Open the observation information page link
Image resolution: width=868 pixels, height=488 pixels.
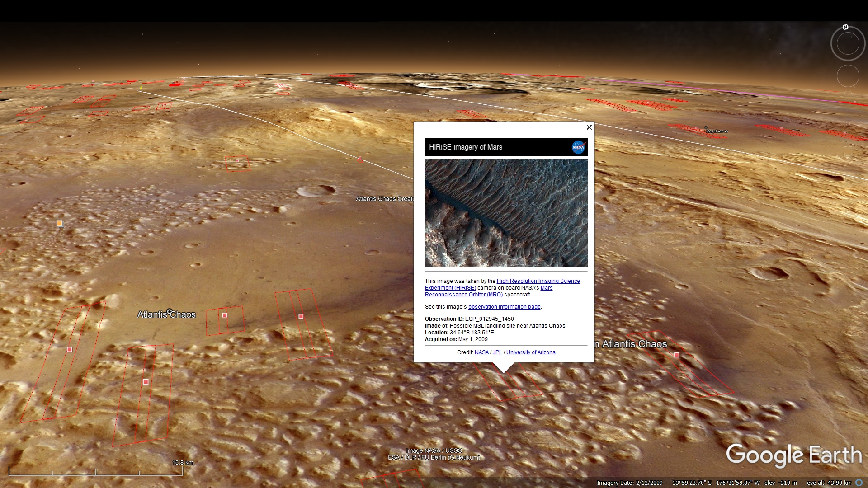(x=504, y=307)
